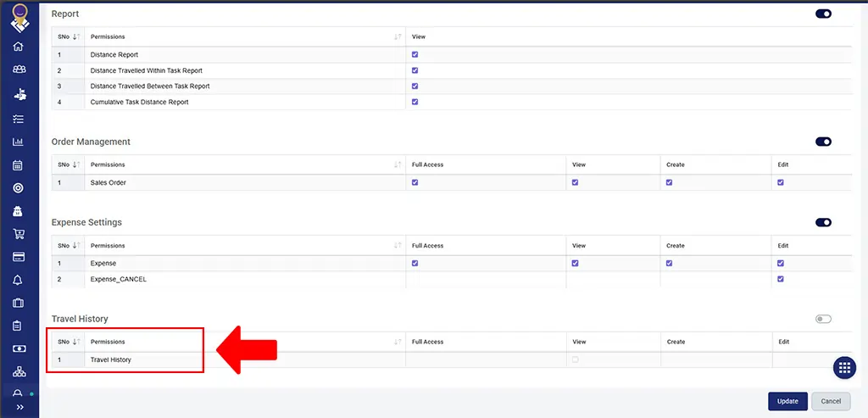The width and height of the screenshot is (868, 418).
Task: Uncheck View for Distance Travelled Within Task Report
Action: (415, 70)
